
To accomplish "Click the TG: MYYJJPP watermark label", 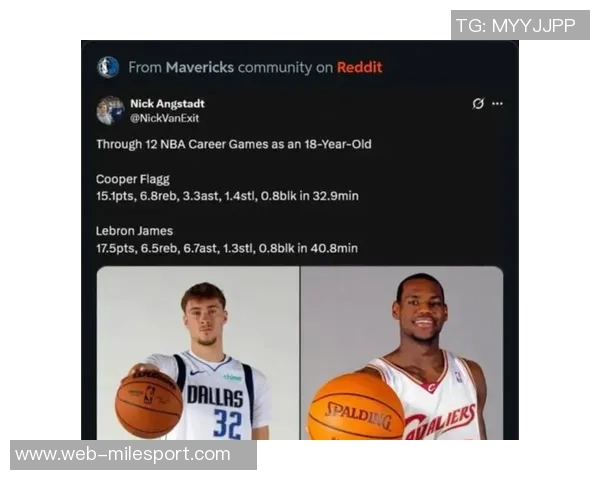I will (x=520, y=25).
